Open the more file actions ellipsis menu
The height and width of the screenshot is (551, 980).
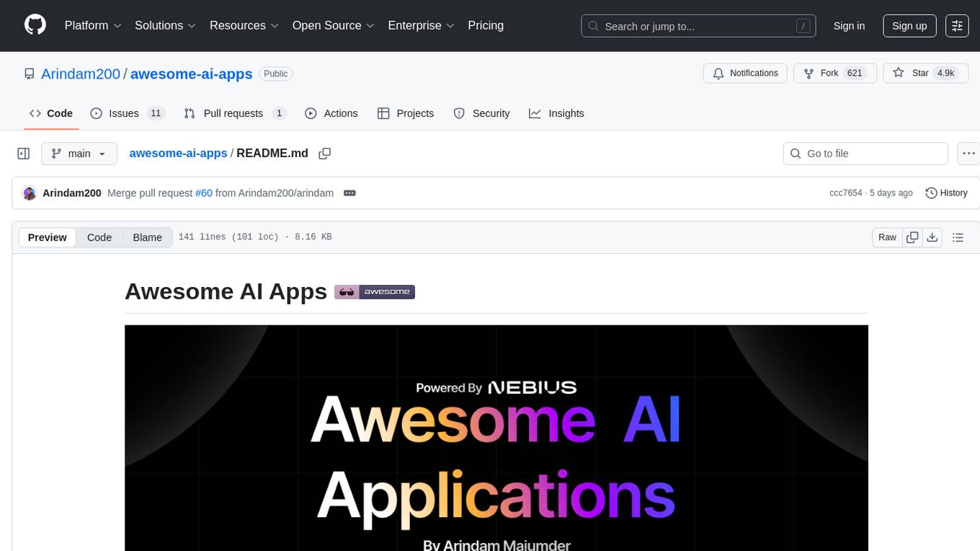968,154
